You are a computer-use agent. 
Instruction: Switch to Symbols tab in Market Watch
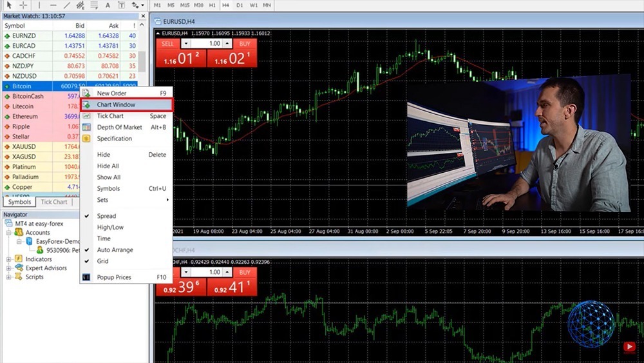pyautogui.click(x=19, y=202)
